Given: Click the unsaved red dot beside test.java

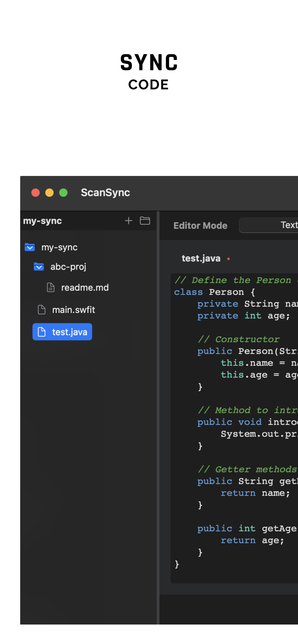Looking at the screenshot, I should 228,259.
